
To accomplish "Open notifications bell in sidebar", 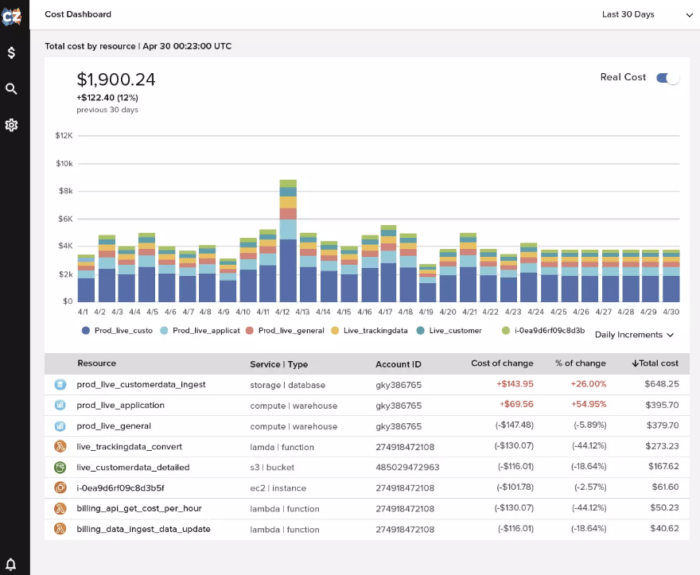I will click(12, 564).
